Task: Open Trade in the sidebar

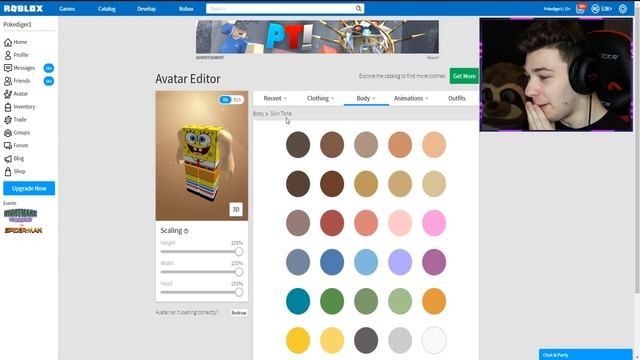Action: [15, 120]
